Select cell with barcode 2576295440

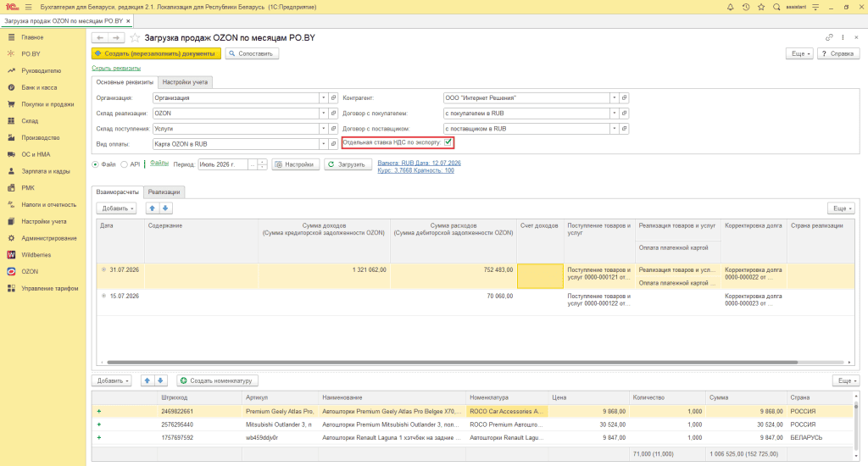coord(199,424)
